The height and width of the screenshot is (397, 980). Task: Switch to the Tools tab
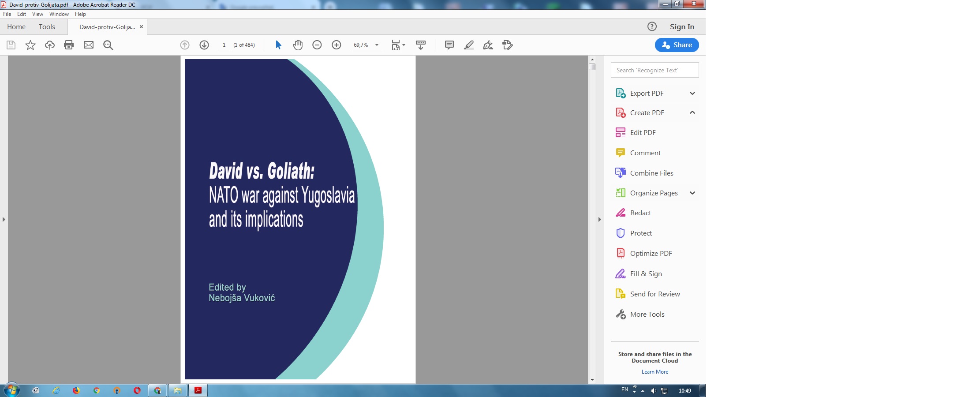(47, 27)
